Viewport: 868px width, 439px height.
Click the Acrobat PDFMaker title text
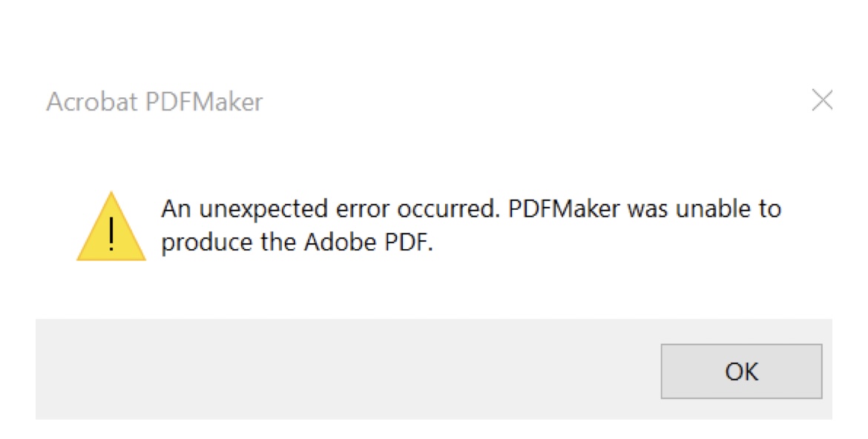[x=155, y=102]
